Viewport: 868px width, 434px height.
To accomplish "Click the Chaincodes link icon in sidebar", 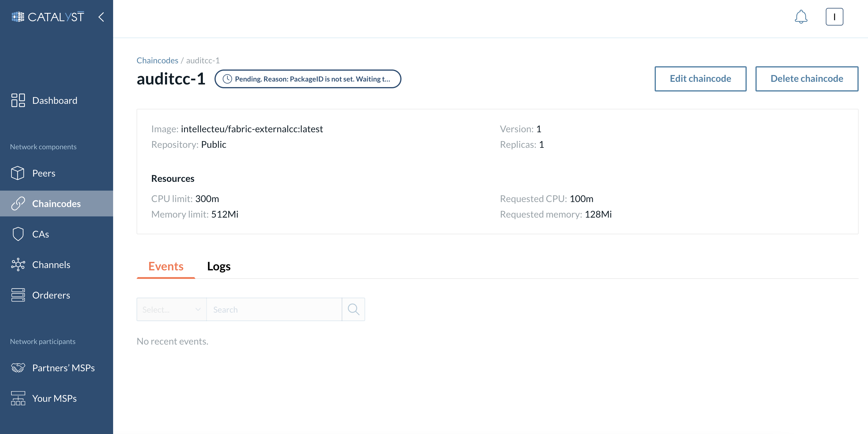I will coord(18,203).
